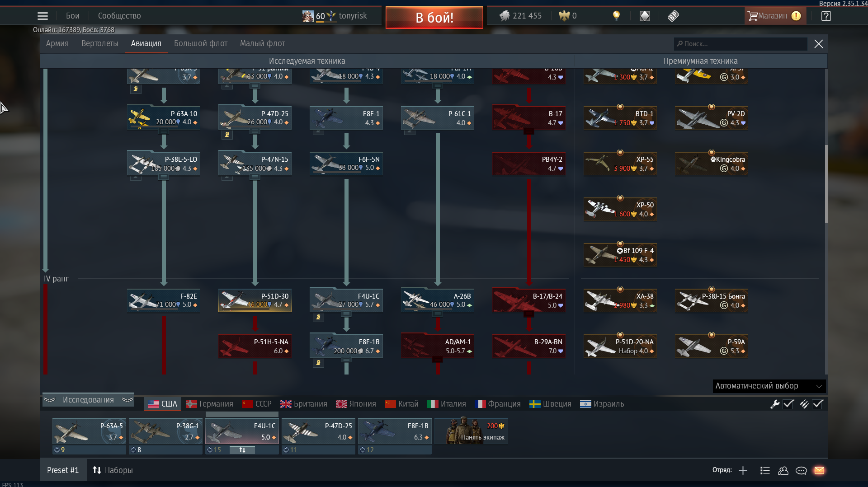Open the Сообщество menu
Viewport: 868px width, 487px height.
[x=119, y=16]
